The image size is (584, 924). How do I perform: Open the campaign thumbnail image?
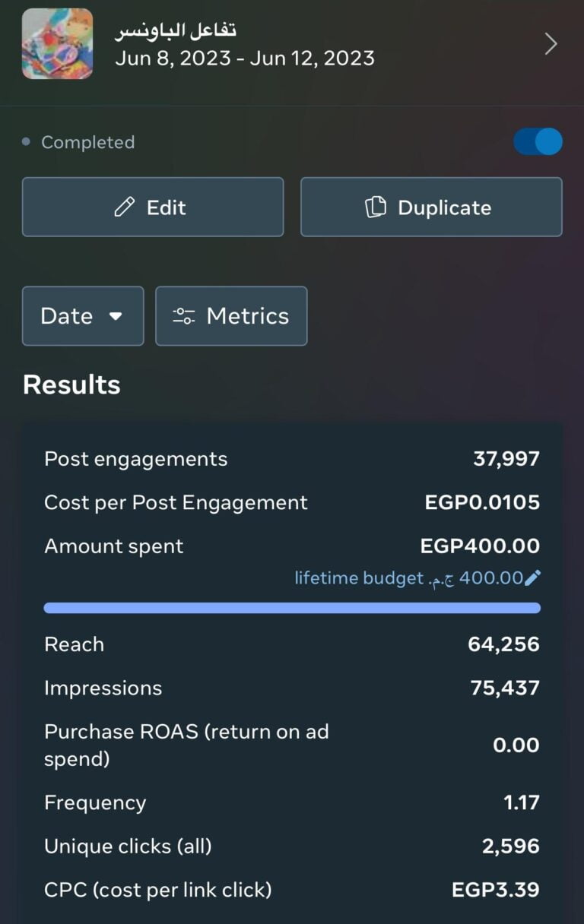[x=58, y=44]
